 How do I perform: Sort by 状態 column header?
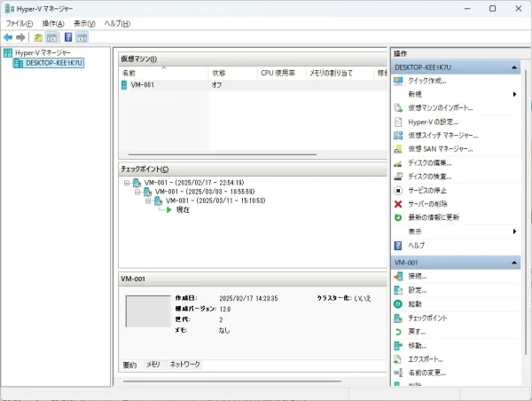232,73
